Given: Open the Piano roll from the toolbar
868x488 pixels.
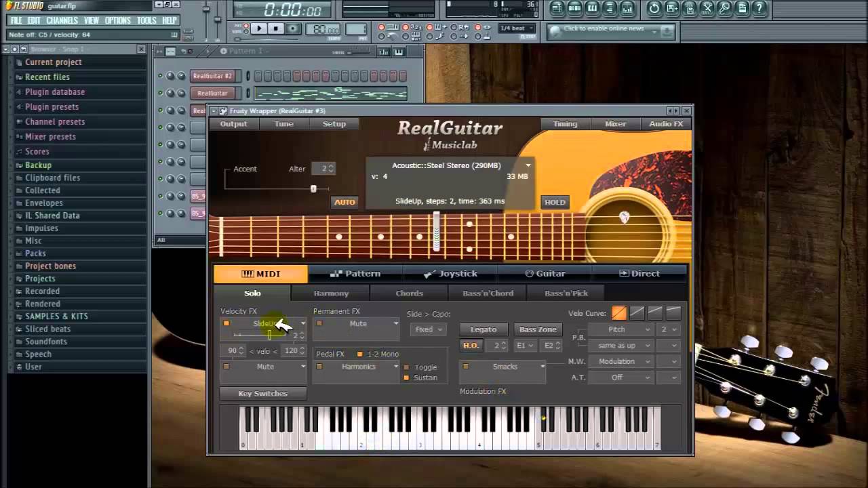Looking at the screenshot, I should tap(592, 8).
